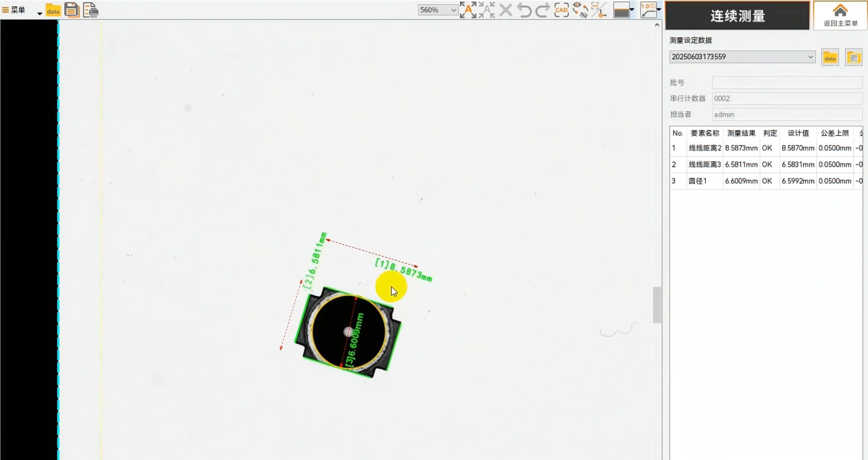Expand the display shading dropdown arrow
The image size is (868, 460).
pos(631,10)
